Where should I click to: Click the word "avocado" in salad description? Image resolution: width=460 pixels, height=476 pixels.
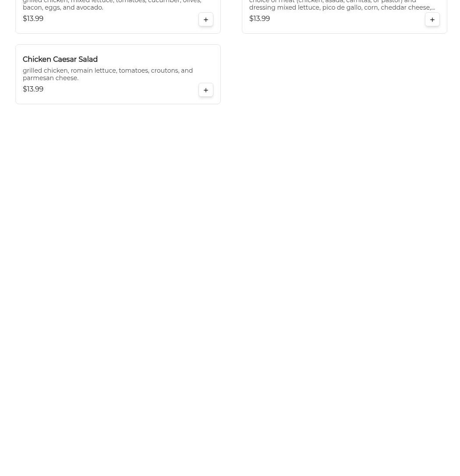pos(88,7)
